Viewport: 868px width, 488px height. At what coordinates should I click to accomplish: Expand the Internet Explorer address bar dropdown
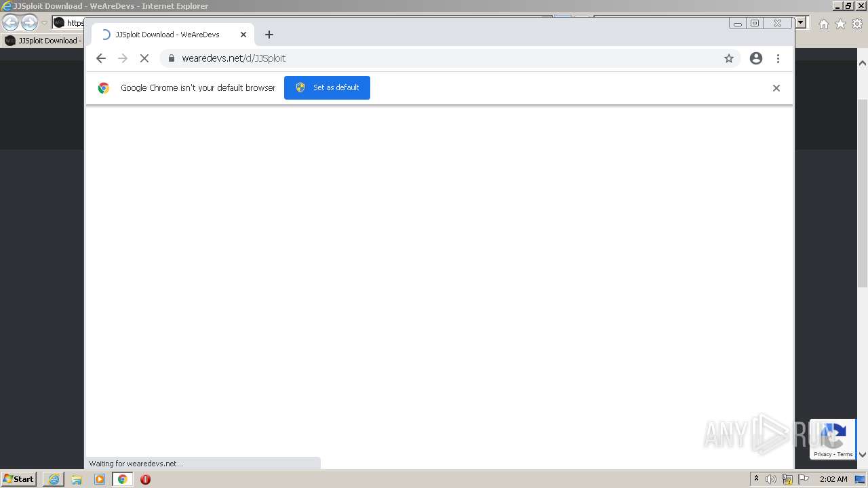[801, 22]
